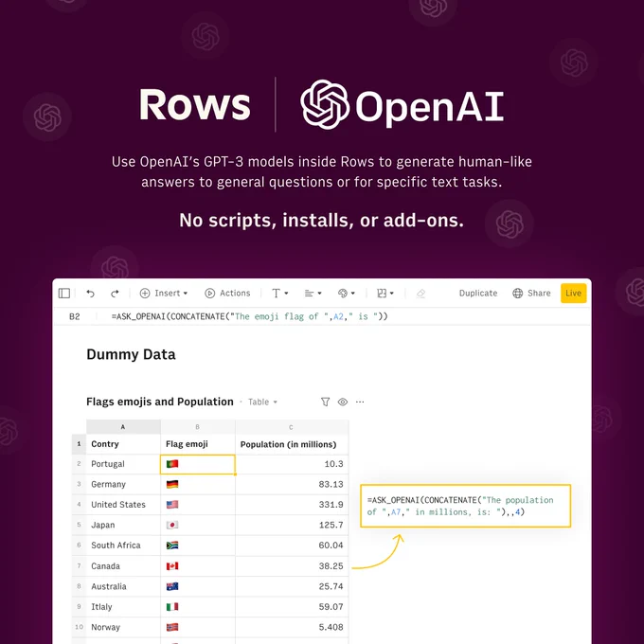Click the Dummy Data page title
This screenshot has width=644, height=644.
(131, 354)
